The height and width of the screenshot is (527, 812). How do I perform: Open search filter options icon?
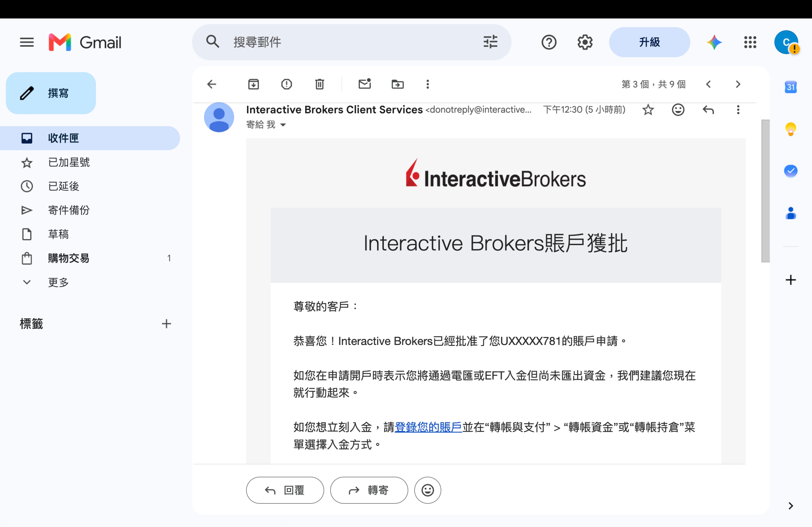490,42
